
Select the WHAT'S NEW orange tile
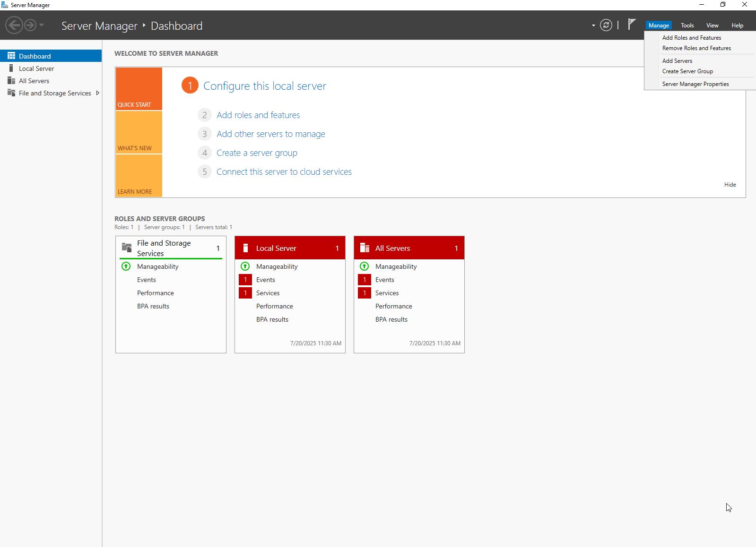click(139, 133)
